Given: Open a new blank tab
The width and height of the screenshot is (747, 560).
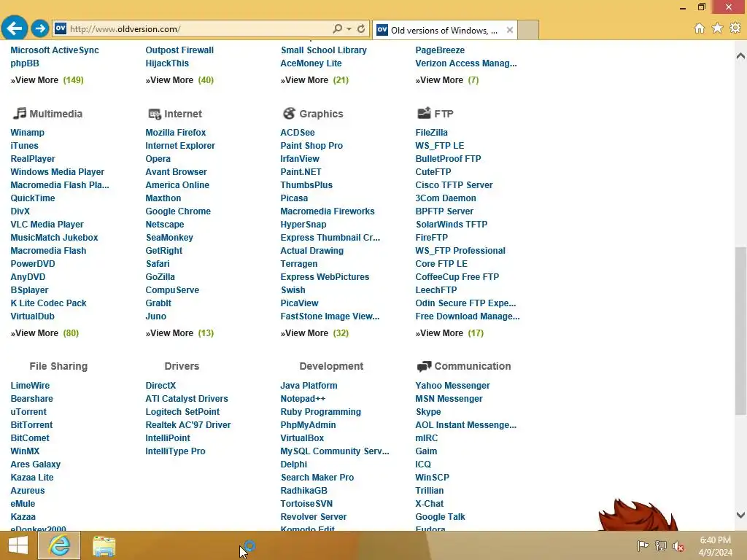Looking at the screenshot, I should pyautogui.click(x=528, y=30).
